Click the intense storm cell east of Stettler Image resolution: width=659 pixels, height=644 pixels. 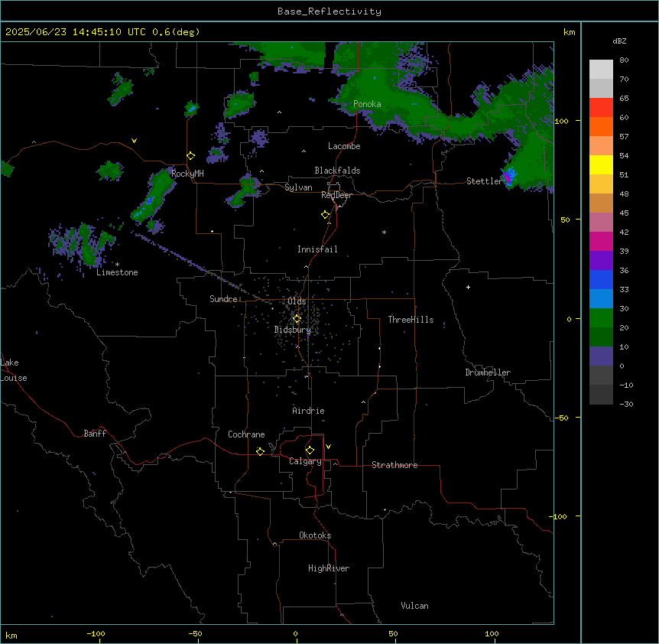[508, 177]
